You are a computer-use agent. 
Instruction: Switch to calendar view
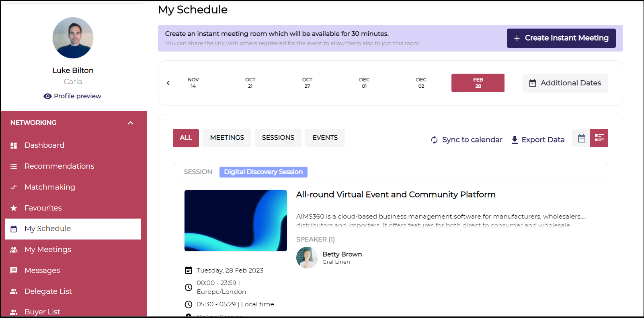[x=581, y=138]
